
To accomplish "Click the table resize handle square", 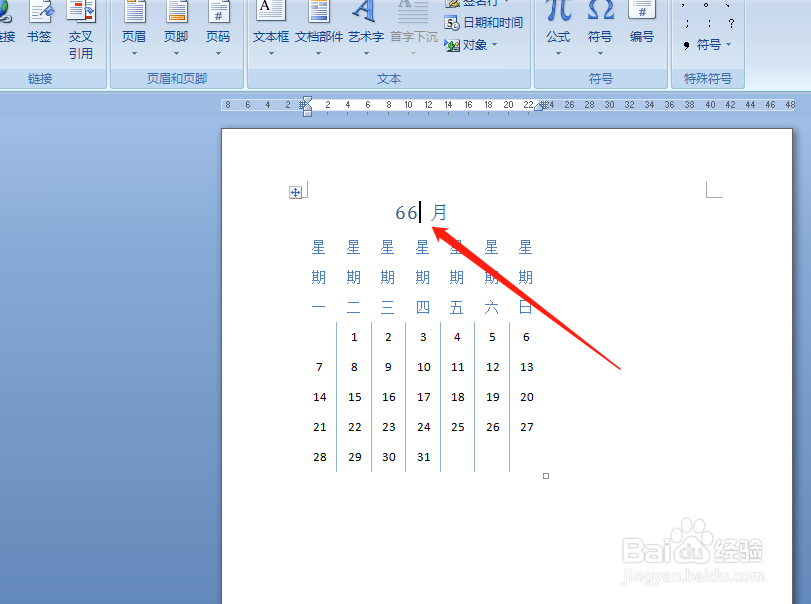I will (546, 476).
